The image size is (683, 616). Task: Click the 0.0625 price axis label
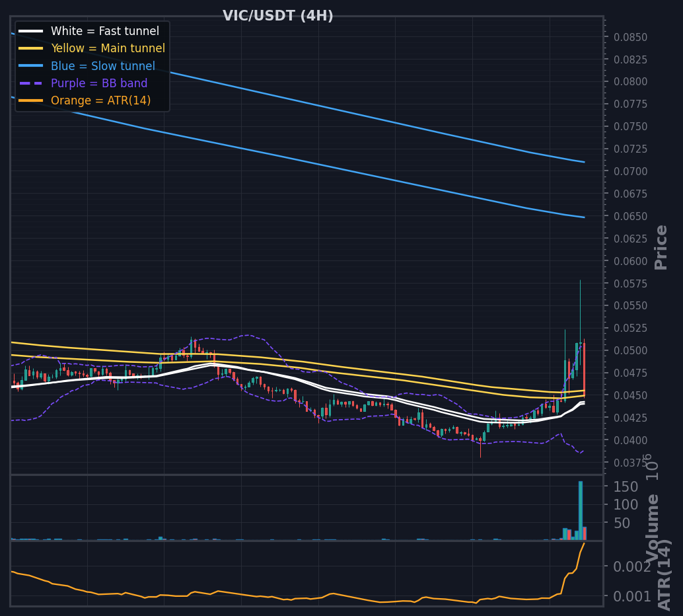coord(630,239)
